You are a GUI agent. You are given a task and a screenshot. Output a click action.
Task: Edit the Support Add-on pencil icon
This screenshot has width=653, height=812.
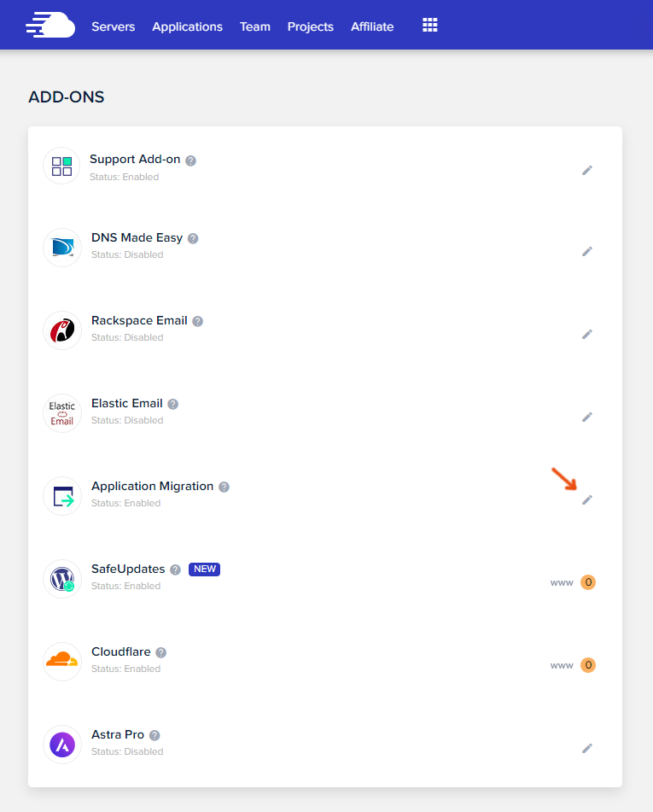pos(586,171)
